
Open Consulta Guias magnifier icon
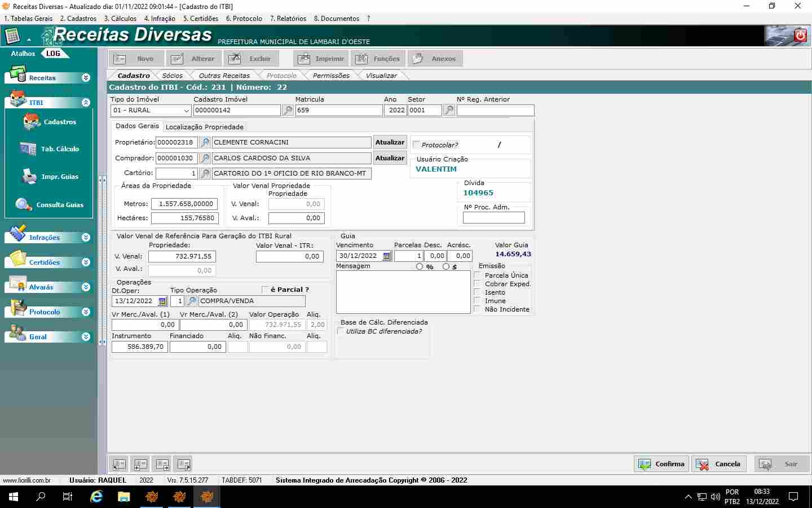click(x=24, y=205)
